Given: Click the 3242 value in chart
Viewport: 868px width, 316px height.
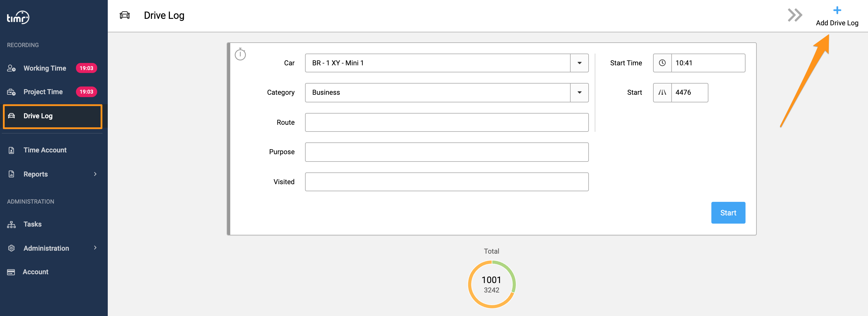Looking at the screenshot, I should tap(491, 290).
